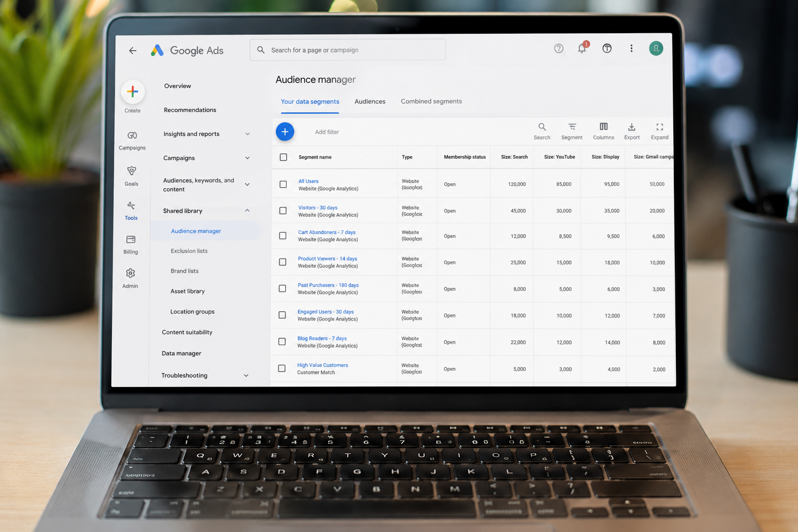
Task: Open Product Viewers - 14 days link
Action: click(x=327, y=259)
